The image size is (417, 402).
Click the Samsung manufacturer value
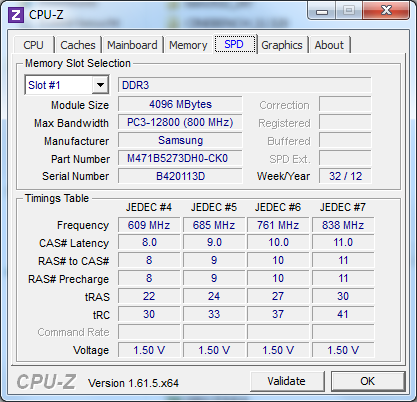tap(180, 140)
